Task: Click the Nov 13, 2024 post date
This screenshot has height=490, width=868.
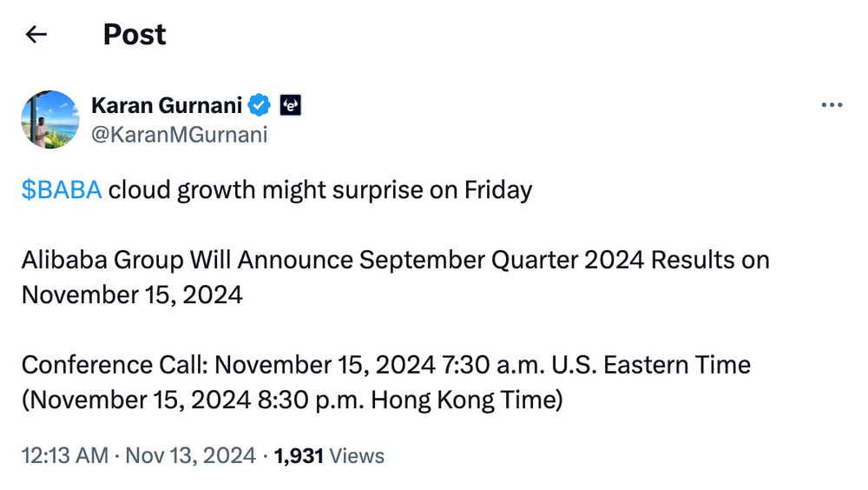Action: (191, 455)
